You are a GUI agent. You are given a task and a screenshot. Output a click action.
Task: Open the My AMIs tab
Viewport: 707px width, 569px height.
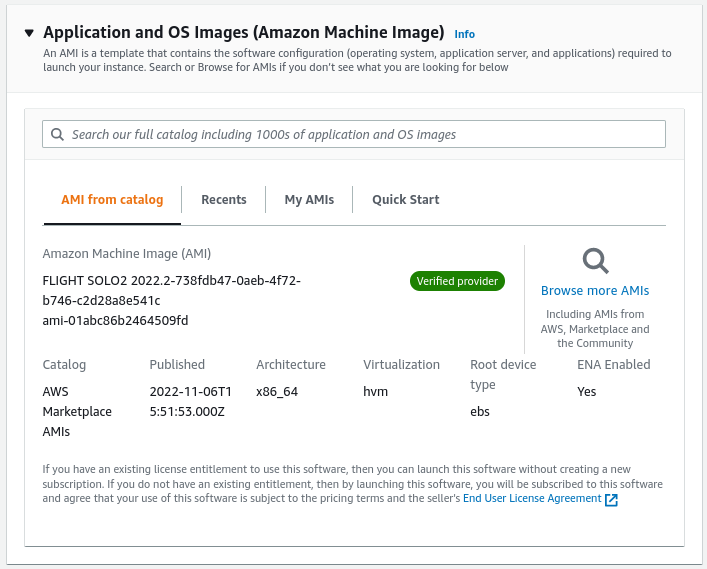(309, 199)
